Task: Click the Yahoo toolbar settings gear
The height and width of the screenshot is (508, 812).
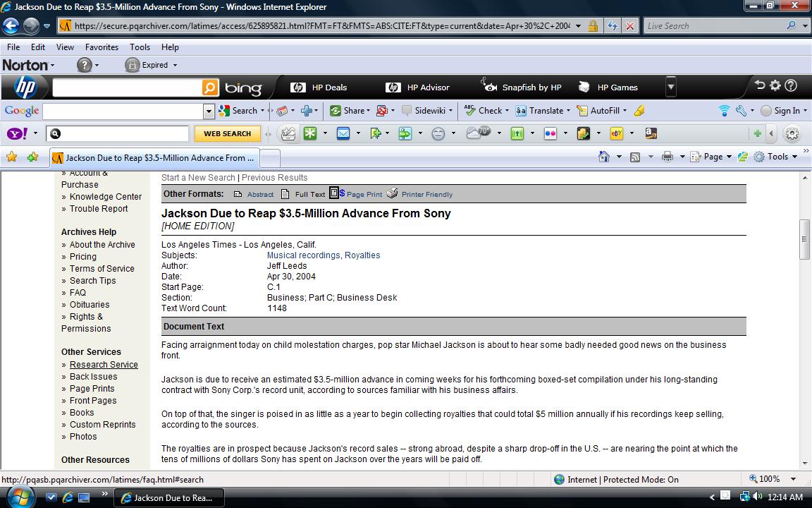Action: click(792, 134)
